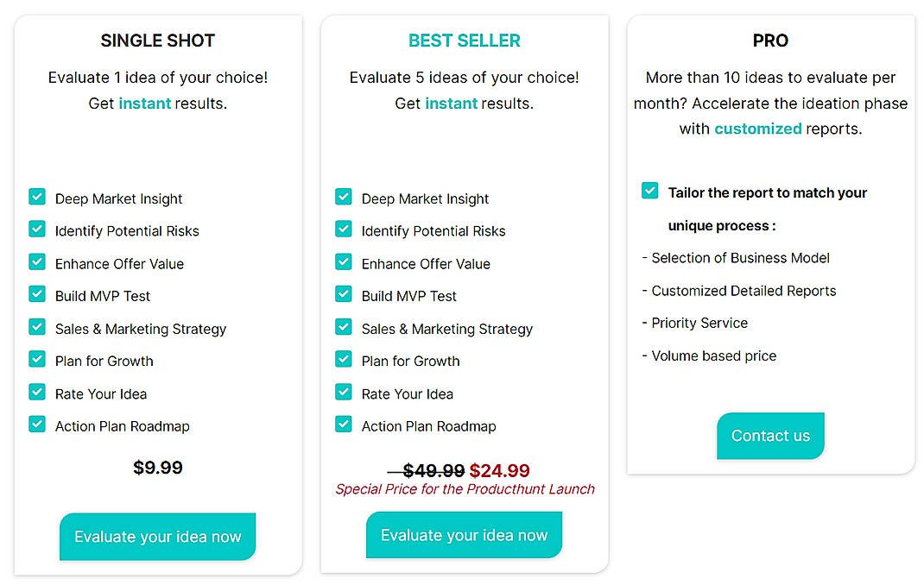Image resolution: width=924 pixels, height=585 pixels.
Task: Toggle Sales & Marketing Strategy in Best Seller
Action: tap(343, 328)
